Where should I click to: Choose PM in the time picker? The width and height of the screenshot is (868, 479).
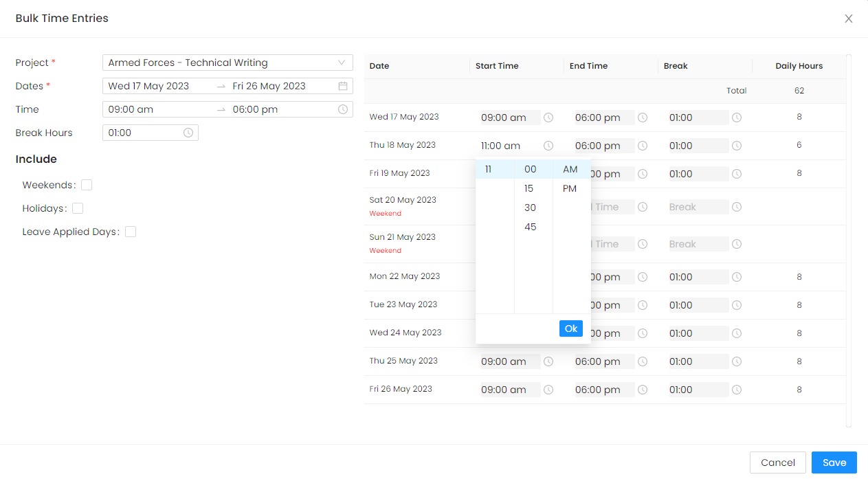point(570,188)
